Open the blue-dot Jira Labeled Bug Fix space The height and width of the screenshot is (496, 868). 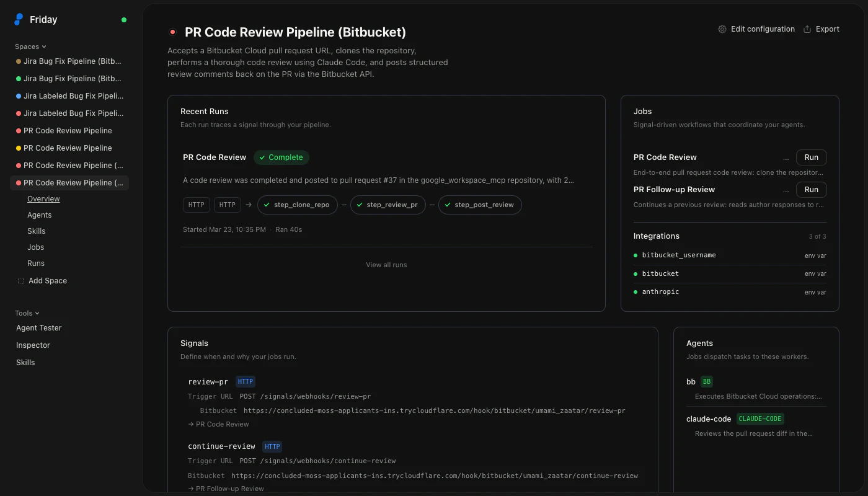pyautogui.click(x=69, y=96)
